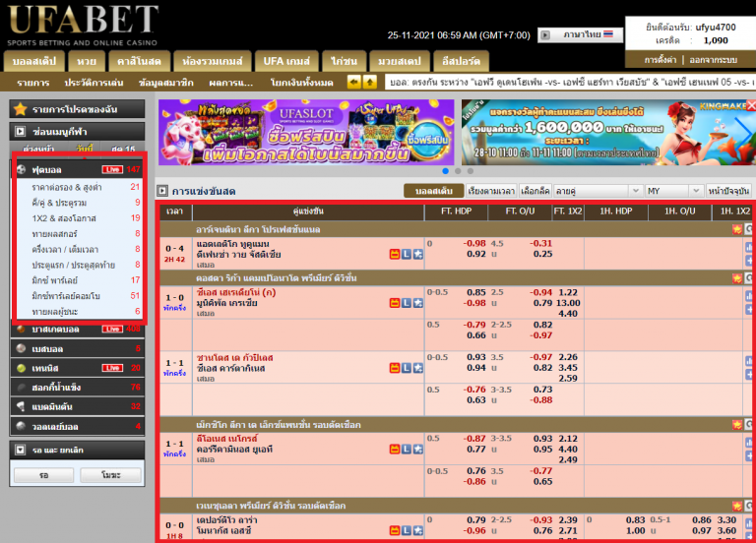
Task: Click the orange live TV icon in ซีเอส เฮเรเดียโน่ row
Action: [x=395, y=303]
